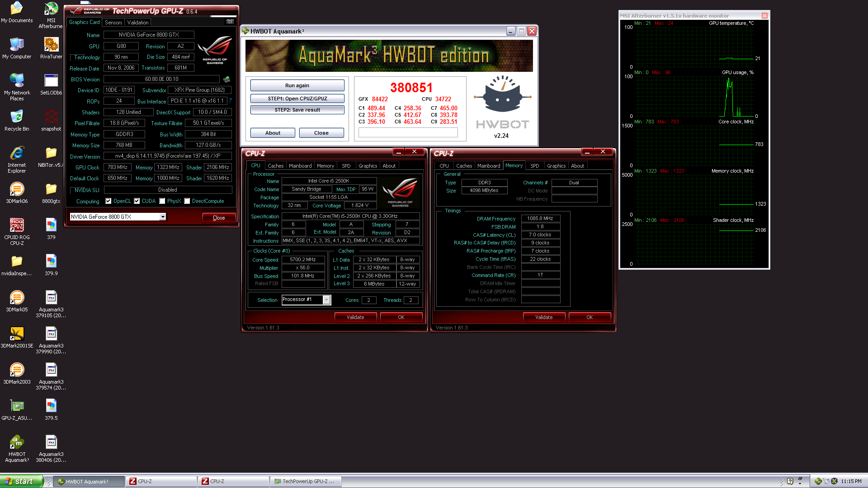This screenshot has width=868, height=488.
Task: Click the Core Speed value 5700.2 MHz
Action: 303,259
